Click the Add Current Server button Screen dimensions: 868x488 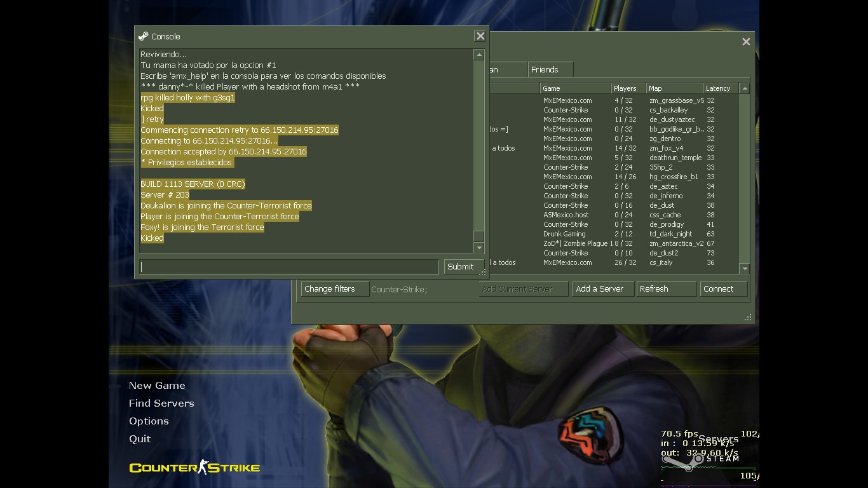524,289
